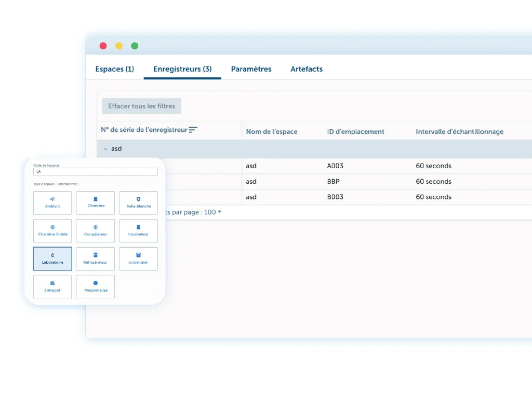The width and height of the screenshot is (532, 393).
Task: Collapse the asd group row
Action: 105,149
